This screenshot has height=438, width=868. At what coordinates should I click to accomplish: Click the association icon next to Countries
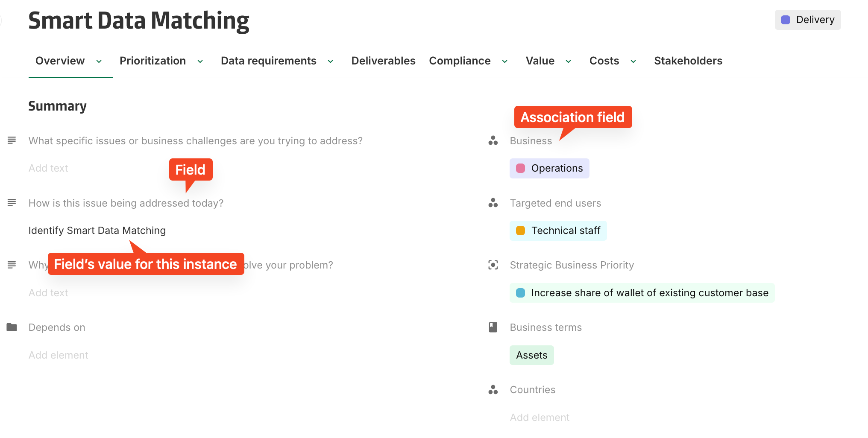(x=493, y=390)
